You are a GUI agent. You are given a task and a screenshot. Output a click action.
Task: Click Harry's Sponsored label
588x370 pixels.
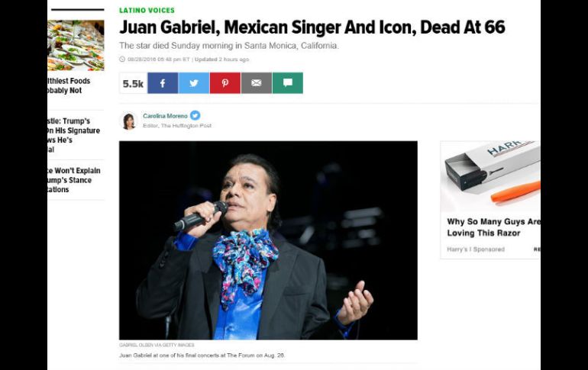pyautogui.click(x=476, y=249)
